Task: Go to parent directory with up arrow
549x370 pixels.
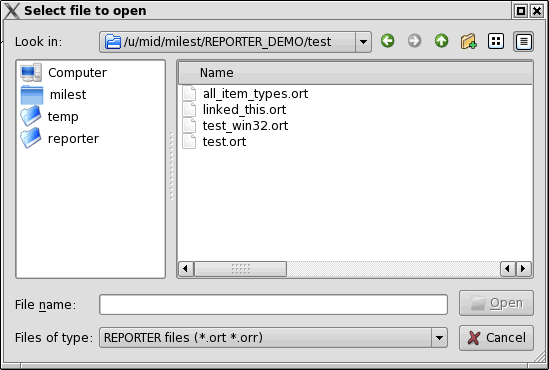Action: pos(442,41)
